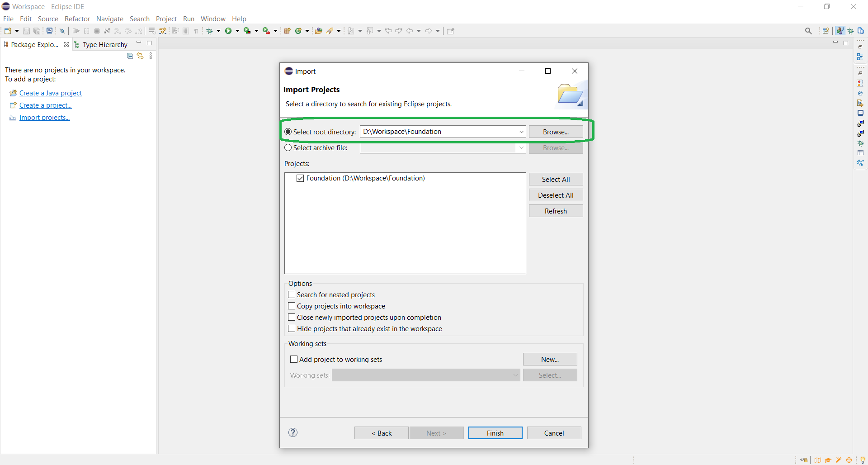
Task: Click the 'Import projects...' link
Action: point(45,117)
